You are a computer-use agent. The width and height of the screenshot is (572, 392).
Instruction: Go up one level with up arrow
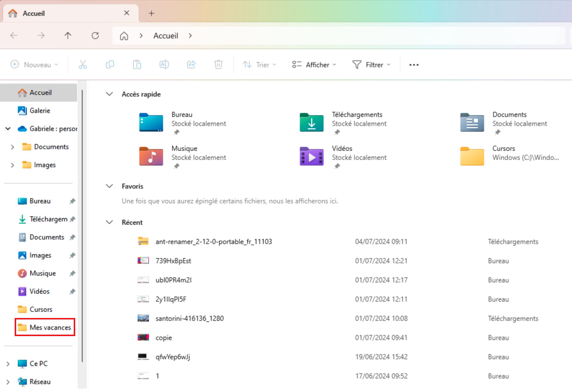pyautogui.click(x=68, y=36)
